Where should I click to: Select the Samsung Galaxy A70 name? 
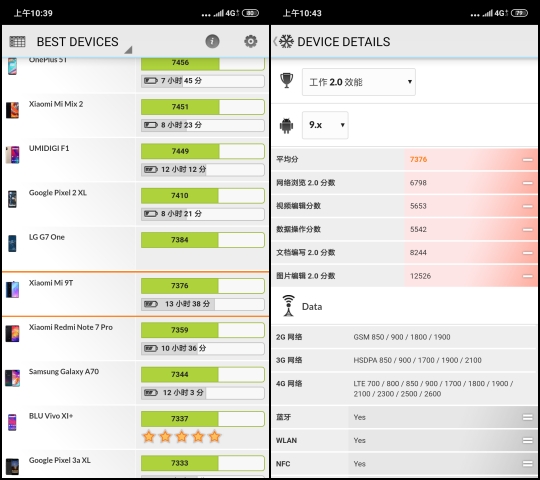click(x=64, y=372)
